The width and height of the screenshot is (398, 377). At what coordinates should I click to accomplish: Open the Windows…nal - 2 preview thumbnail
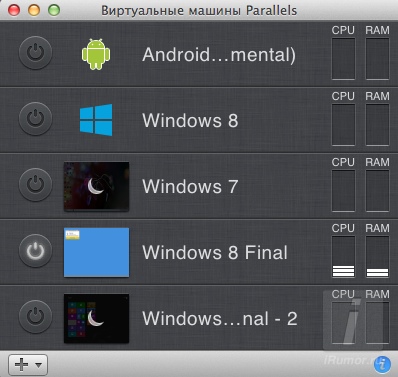point(96,318)
